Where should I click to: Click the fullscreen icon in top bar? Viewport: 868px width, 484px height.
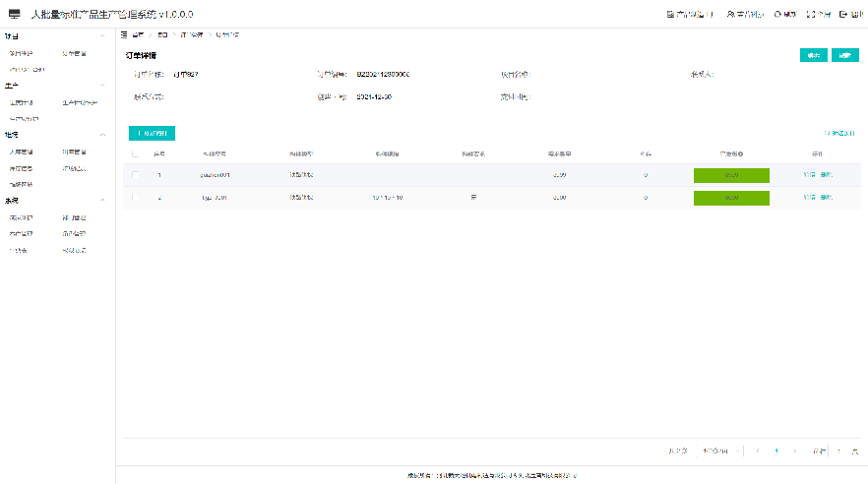tap(811, 15)
